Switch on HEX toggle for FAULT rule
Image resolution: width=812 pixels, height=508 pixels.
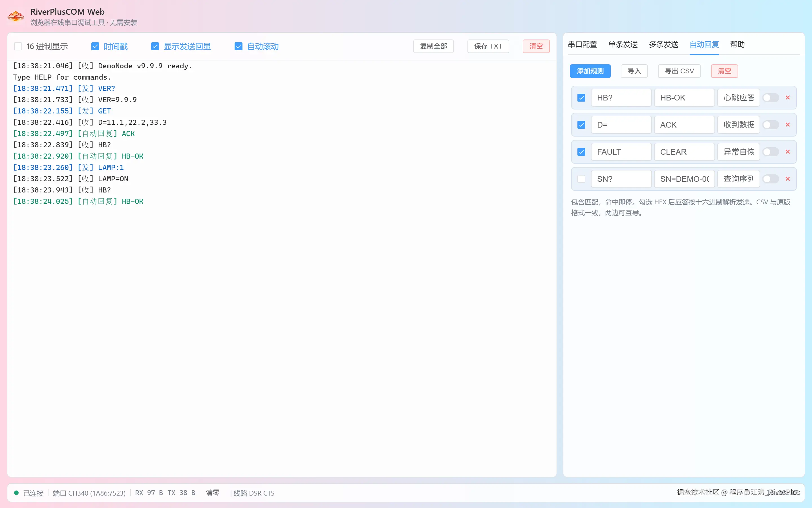pyautogui.click(x=771, y=152)
